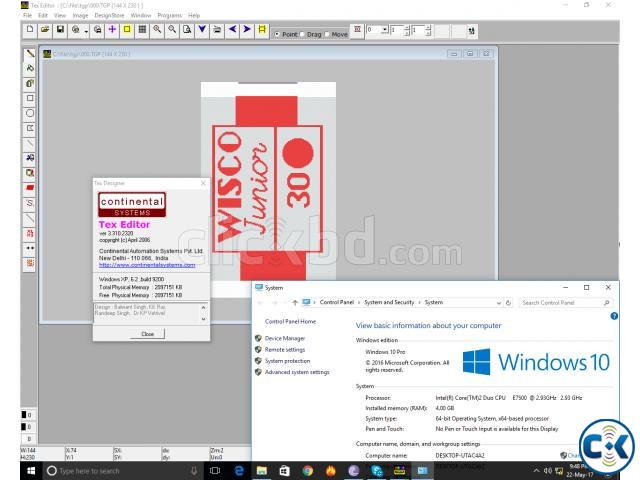Viewport: 640px width, 480px height.
Task: Click the up arrow in System window navigation
Action: point(295,302)
